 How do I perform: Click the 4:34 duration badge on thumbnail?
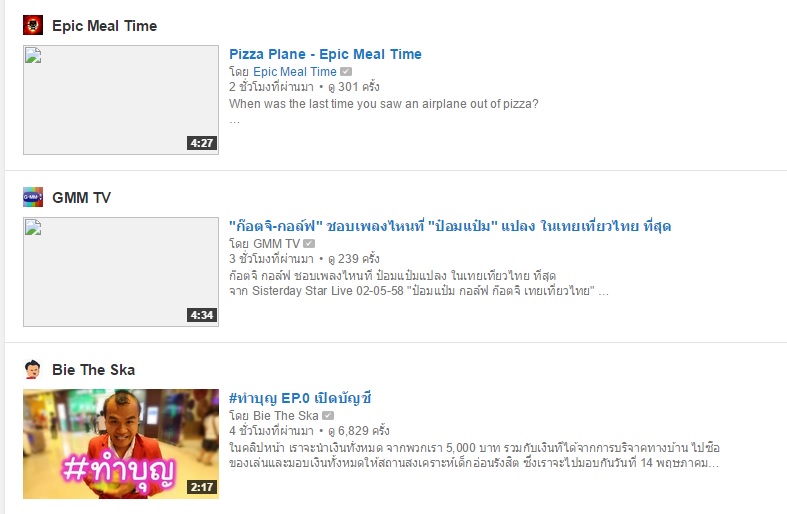(202, 315)
